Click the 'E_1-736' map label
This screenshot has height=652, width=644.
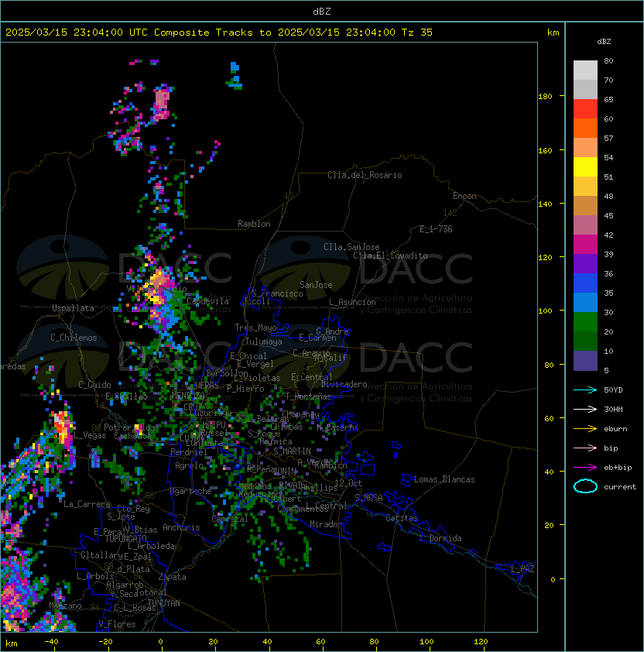436,229
